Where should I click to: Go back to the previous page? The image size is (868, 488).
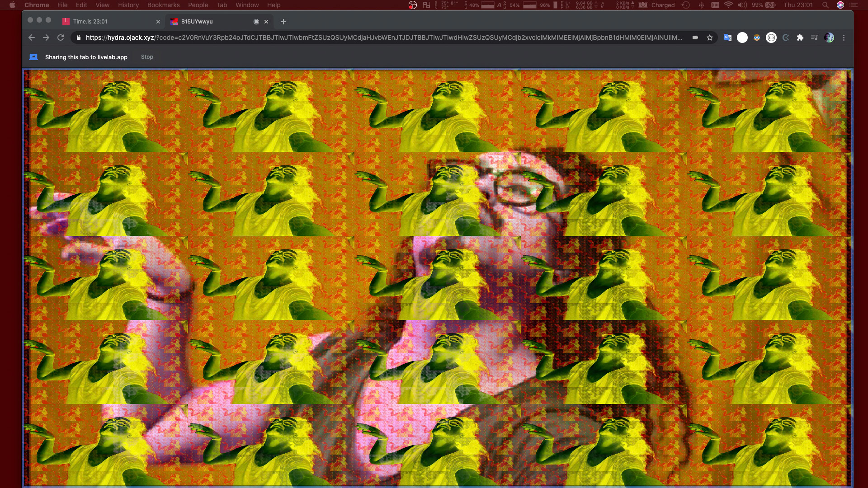[x=32, y=38]
